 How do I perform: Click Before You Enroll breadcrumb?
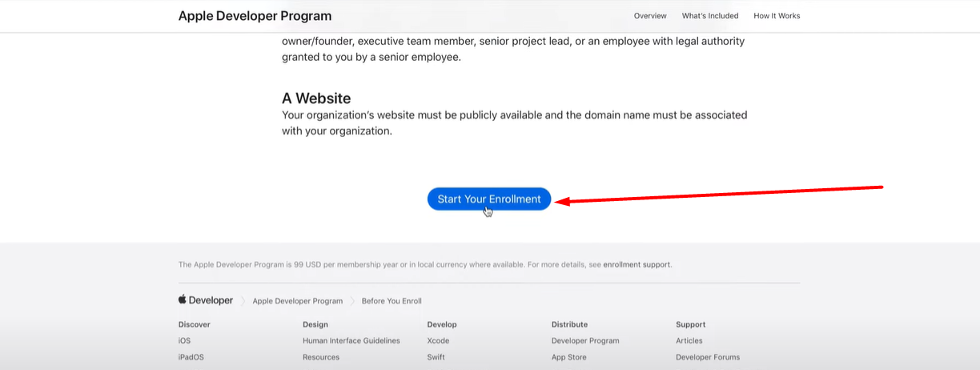point(392,301)
